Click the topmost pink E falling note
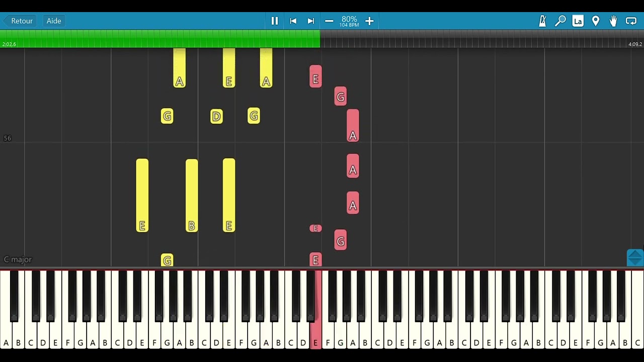 [x=315, y=76]
